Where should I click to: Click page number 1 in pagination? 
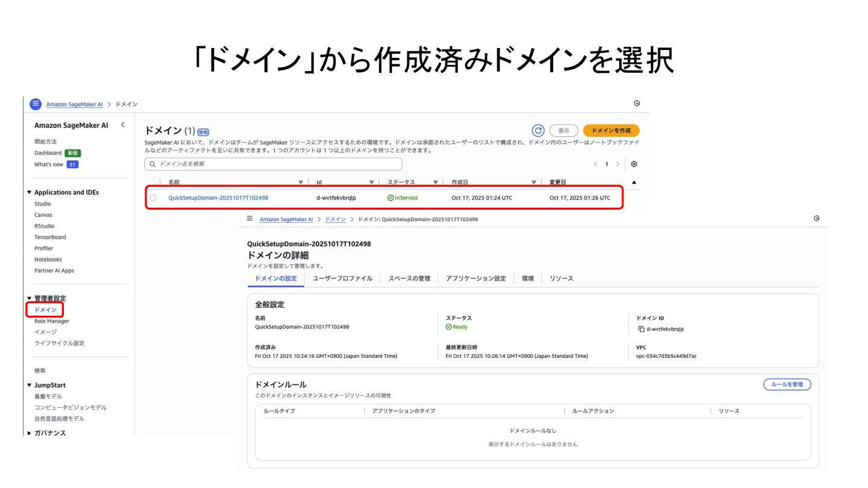(x=606, y=164)
